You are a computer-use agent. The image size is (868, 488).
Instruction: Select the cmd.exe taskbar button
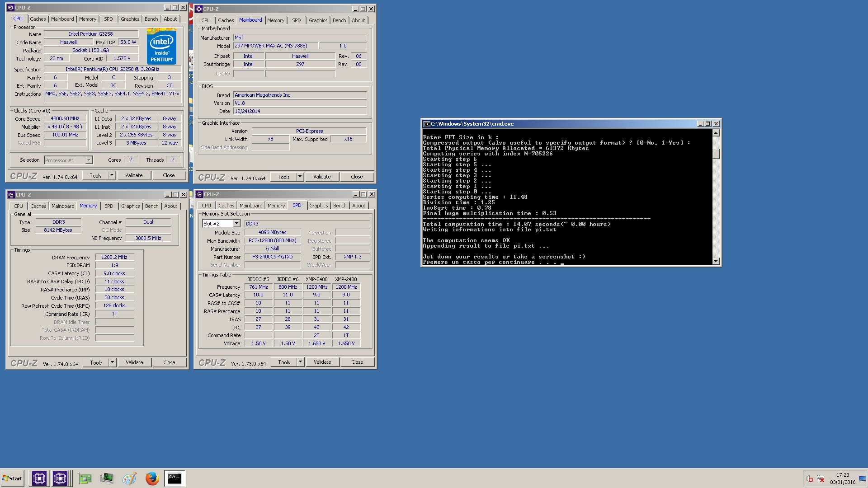coord(174,478)
